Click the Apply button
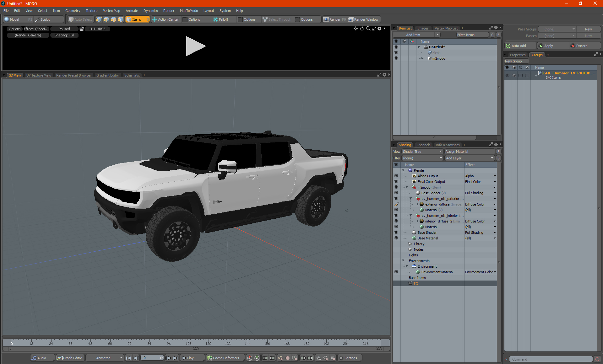The image size is (603, 364). click(x=553, y=46)
